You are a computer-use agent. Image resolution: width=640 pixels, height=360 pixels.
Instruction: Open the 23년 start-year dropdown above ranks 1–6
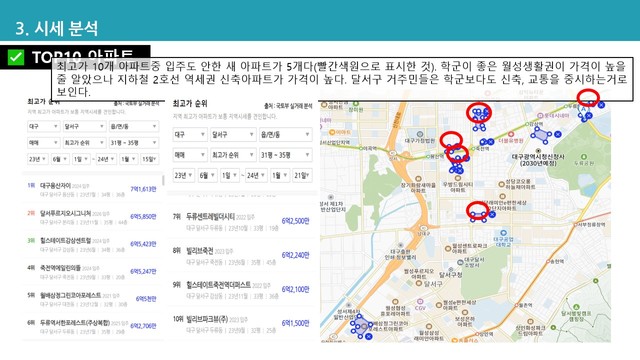point(38,159)
